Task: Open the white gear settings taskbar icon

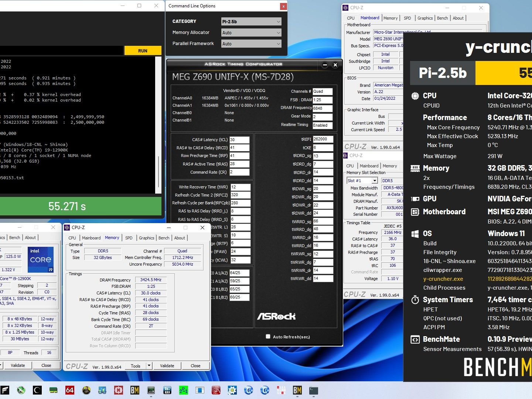Action: [232, 390]
